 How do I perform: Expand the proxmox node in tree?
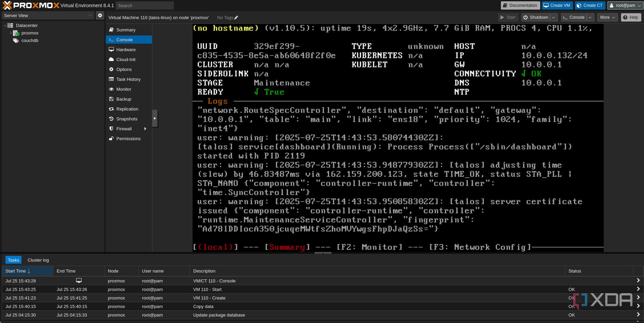10,33
